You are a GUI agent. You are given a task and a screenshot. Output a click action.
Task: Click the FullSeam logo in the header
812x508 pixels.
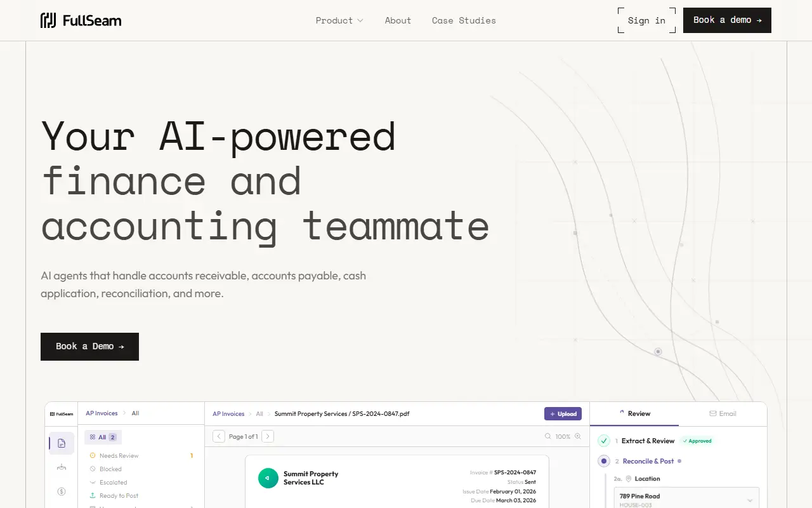81,20
